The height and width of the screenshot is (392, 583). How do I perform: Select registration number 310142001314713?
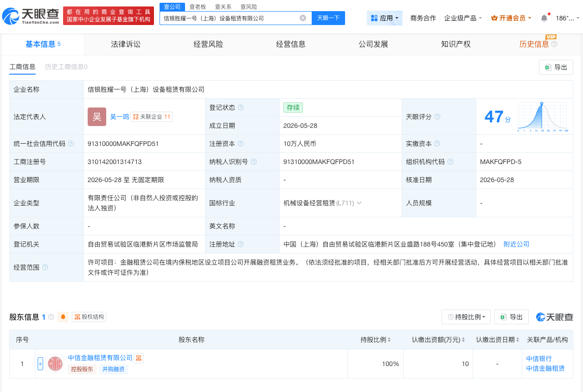(x=115, y=162)
